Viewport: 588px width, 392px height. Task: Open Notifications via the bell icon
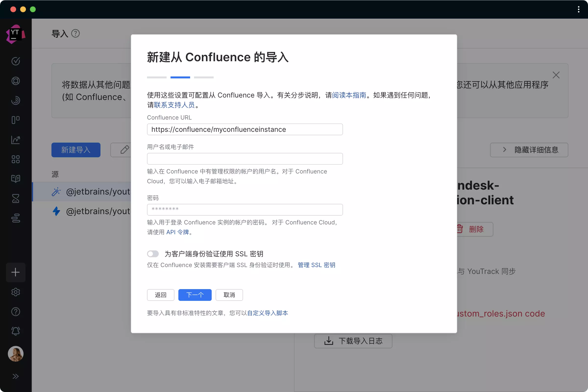pyautogui.click(x=15, y=331)
